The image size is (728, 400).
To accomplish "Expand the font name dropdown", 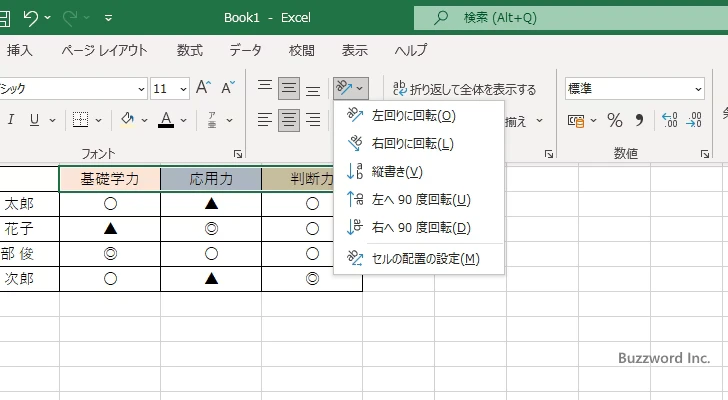I will pos(141,89).
